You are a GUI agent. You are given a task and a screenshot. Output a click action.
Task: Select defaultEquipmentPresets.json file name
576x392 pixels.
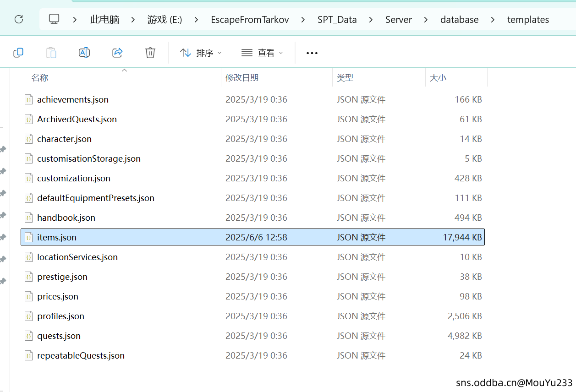pos(96,198)
